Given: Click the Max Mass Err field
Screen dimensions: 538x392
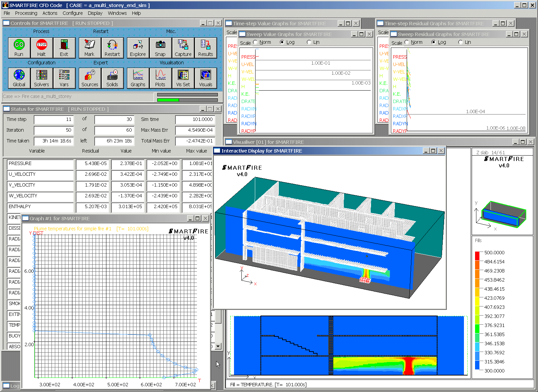Looking at the screenshot, I should (195, 130).
